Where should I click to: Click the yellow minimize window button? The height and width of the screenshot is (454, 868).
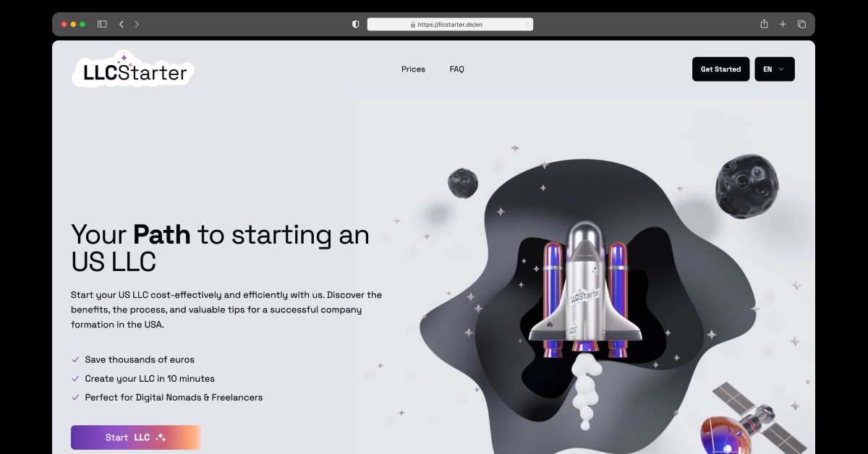(x=73, y=24)
